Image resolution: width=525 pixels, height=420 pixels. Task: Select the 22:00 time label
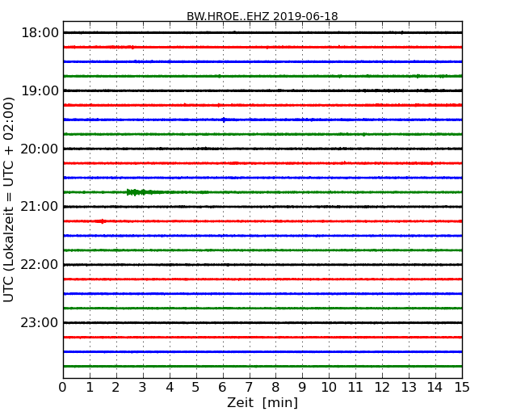point(40,265)
